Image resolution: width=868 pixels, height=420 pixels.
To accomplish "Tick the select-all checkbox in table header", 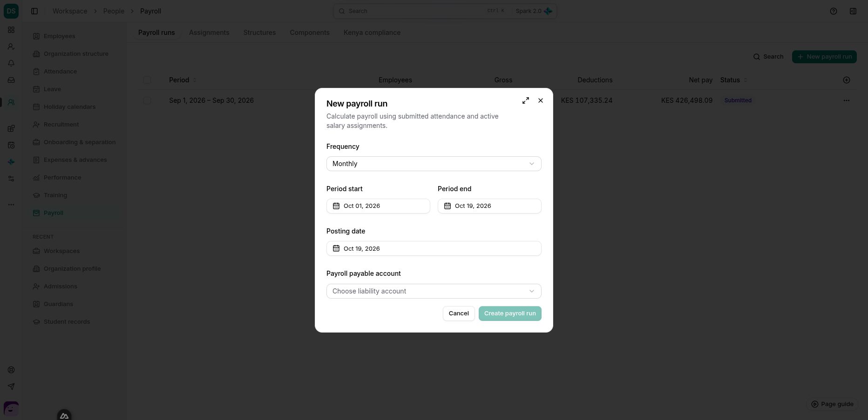I will pyautogui.click(x=147, y=80).
